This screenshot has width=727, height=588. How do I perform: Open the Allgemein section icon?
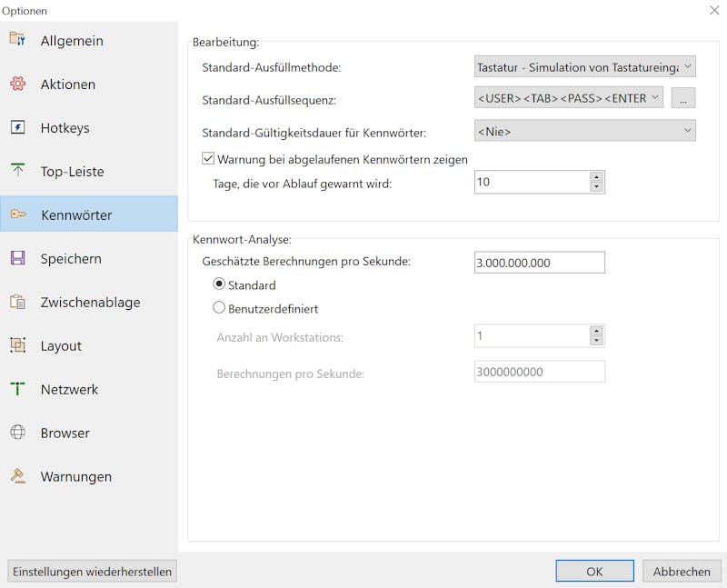coord(17,39)
